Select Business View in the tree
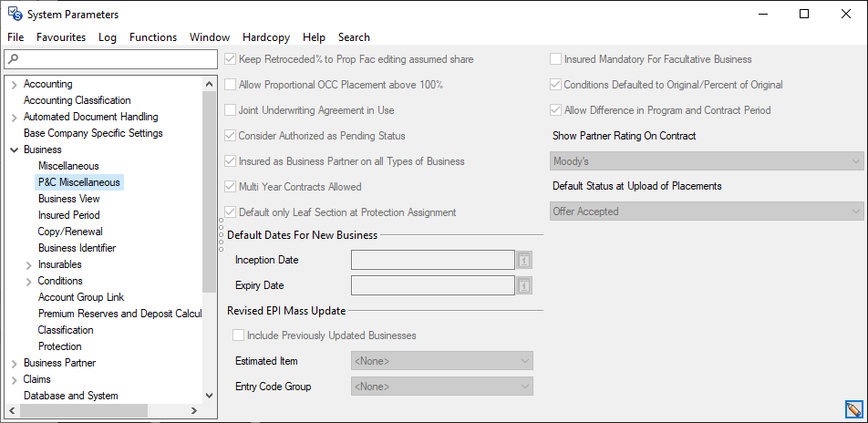 coord(69,199)
